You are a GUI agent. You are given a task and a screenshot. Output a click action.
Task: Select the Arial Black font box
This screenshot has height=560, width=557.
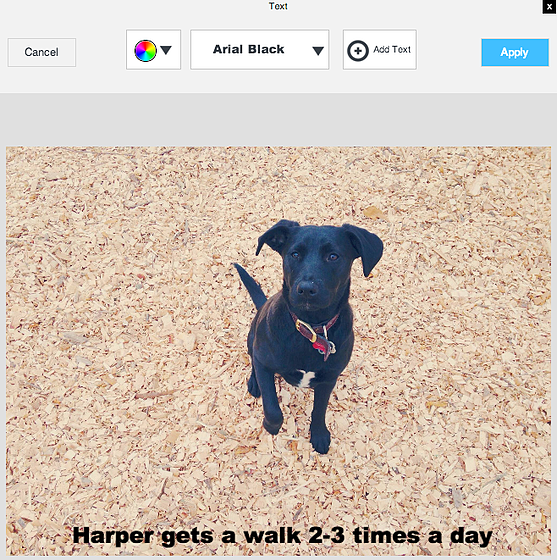tap(260, 50)
